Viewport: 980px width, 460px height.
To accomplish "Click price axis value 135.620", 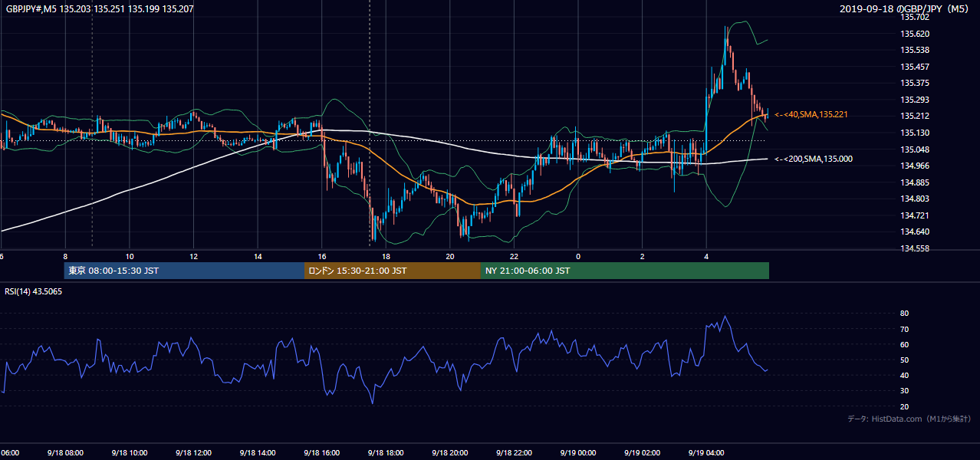I will click(915, 34).
